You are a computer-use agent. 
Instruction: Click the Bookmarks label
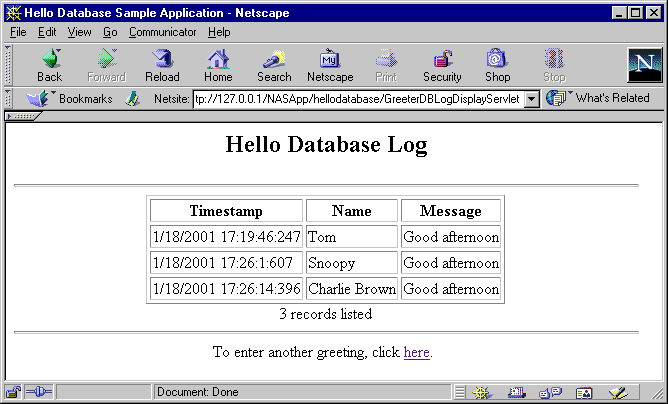[x=86, y=99]
